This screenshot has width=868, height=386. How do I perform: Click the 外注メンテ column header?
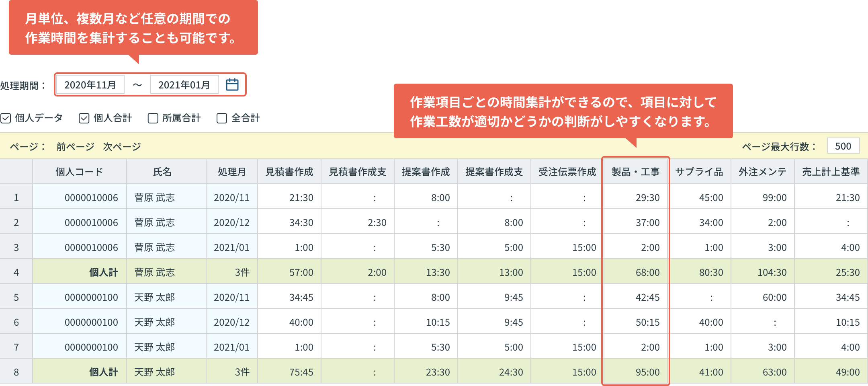point(763,172)
